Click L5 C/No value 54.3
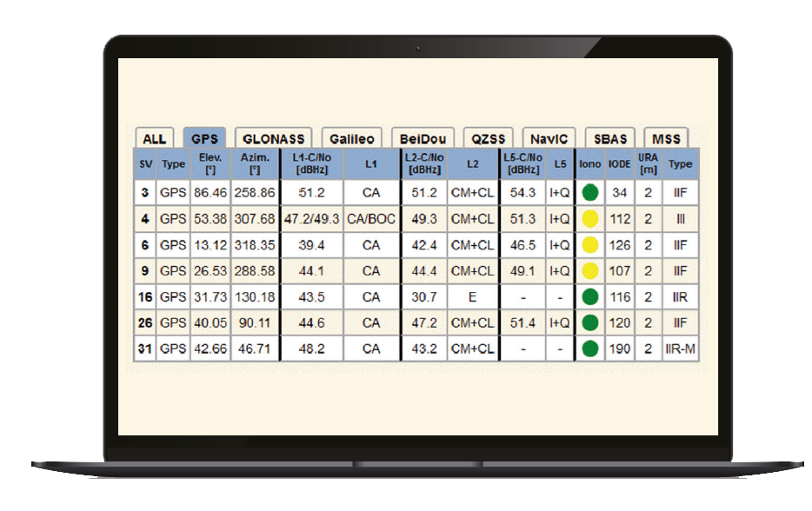This screenshot has width=812, height=511. coord(522,193)
